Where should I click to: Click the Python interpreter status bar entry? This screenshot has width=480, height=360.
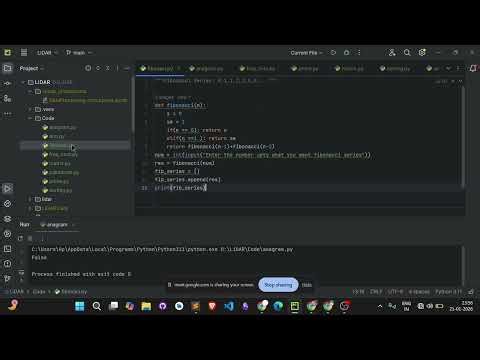448,292
